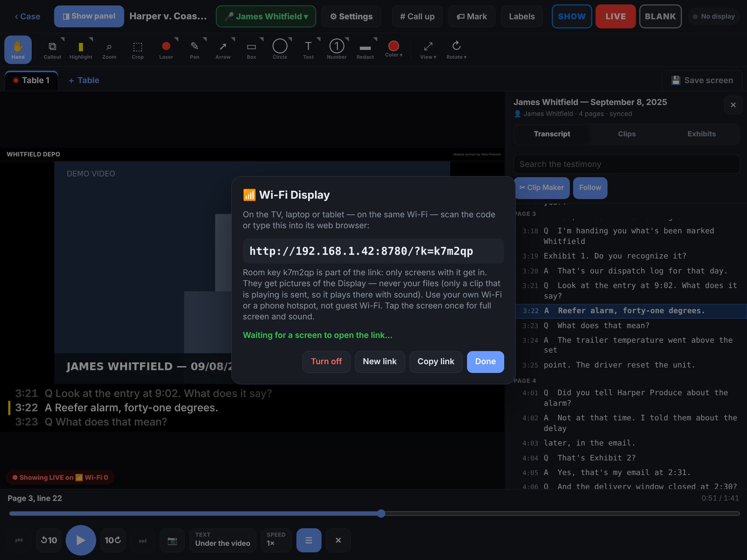
Task: Change TEXT position Under the video
Action: click(223, 540)
